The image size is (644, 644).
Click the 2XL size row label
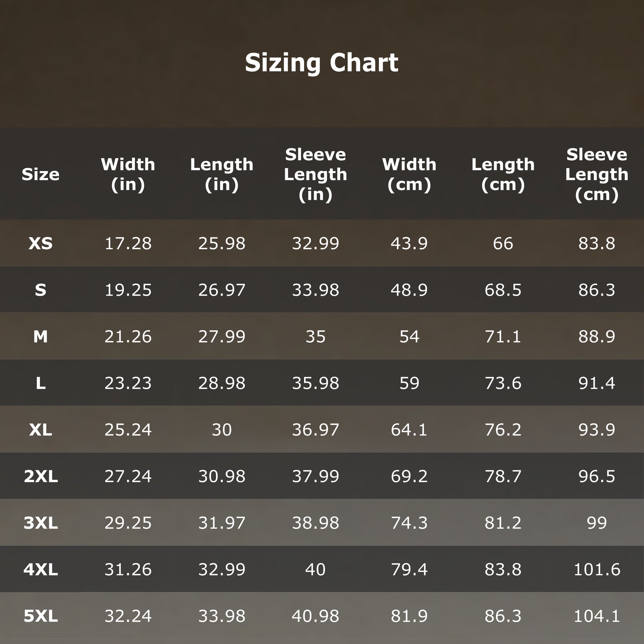tap(40, 476)
